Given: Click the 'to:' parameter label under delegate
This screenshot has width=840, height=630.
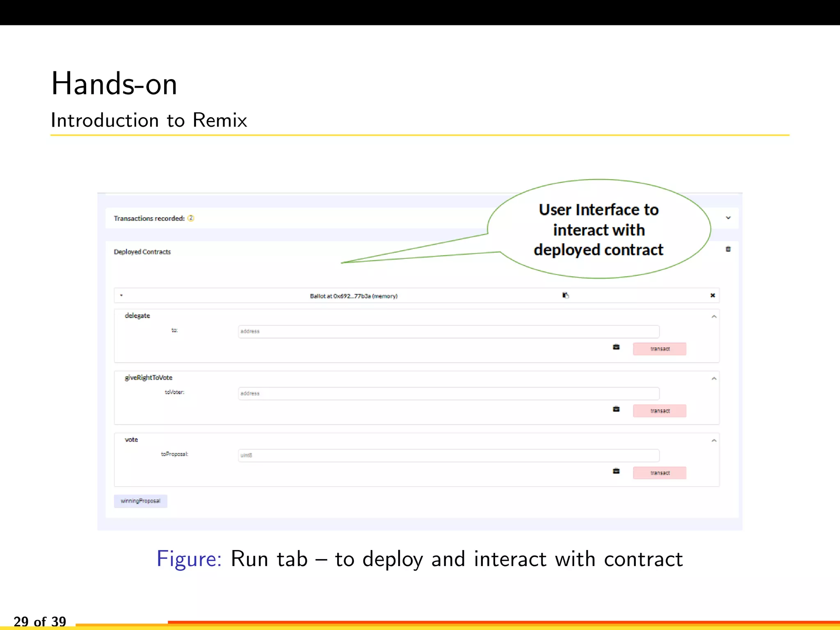Looking at the screenshot, I should tap(174, 330).
